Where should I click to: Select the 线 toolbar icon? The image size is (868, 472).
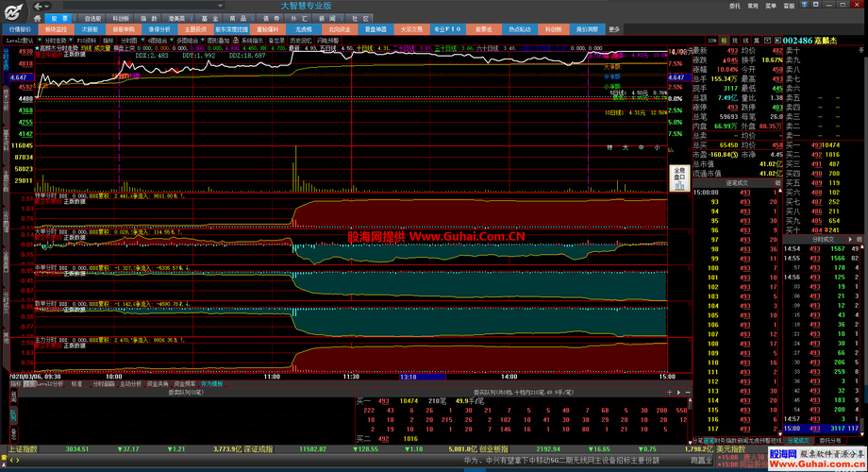coord(745,41)
